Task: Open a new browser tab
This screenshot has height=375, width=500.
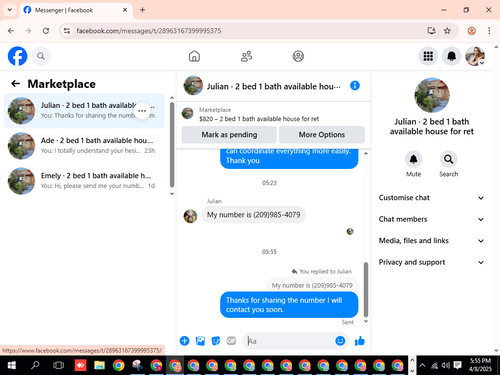Action: click(142, 10)
